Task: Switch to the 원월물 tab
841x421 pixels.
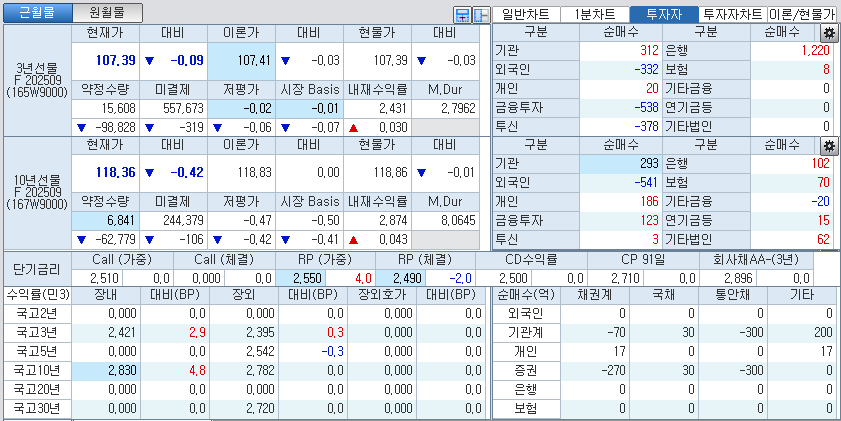Action: [x=107, y=13]
